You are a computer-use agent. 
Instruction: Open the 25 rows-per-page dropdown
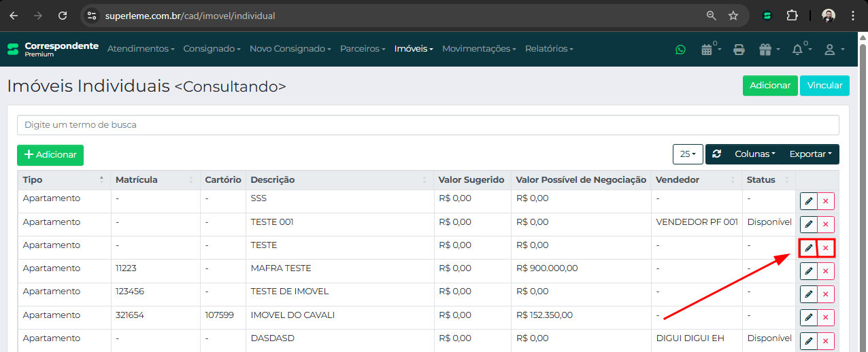688,154
